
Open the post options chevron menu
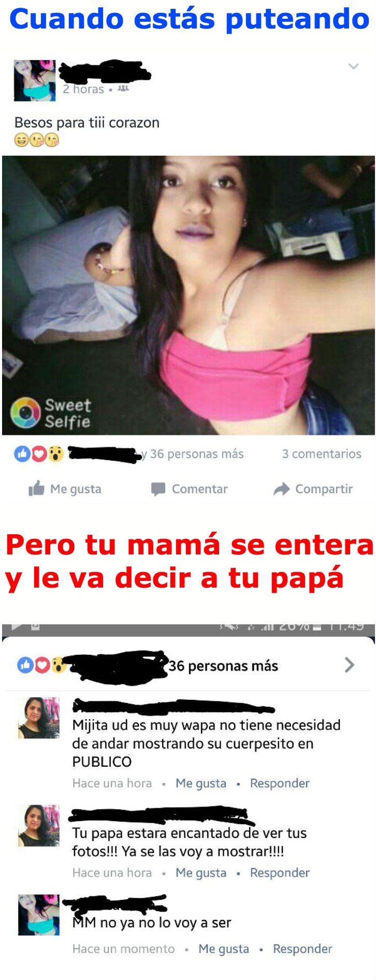[353, 66]
